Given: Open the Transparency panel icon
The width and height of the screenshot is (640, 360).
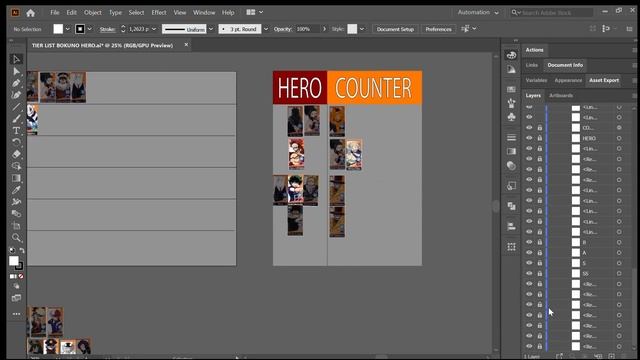Looking at the screenshot, I should (x=511, y=166).
